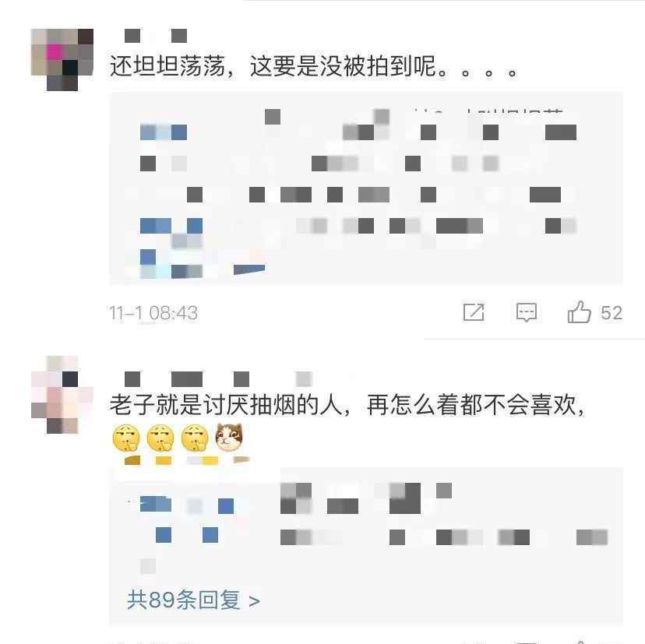Tap the first shushing emoji in second comment

coord(126,438)
